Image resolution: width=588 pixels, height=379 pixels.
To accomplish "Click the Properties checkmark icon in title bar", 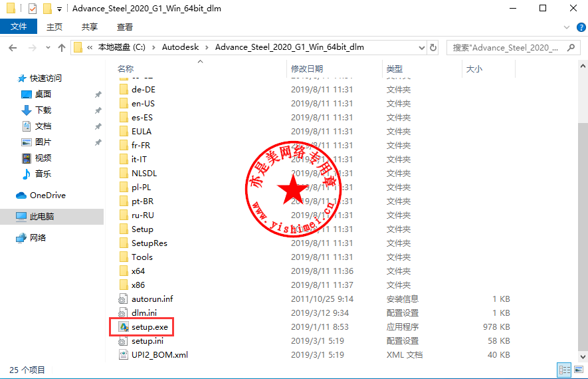I will coord(33,8).
